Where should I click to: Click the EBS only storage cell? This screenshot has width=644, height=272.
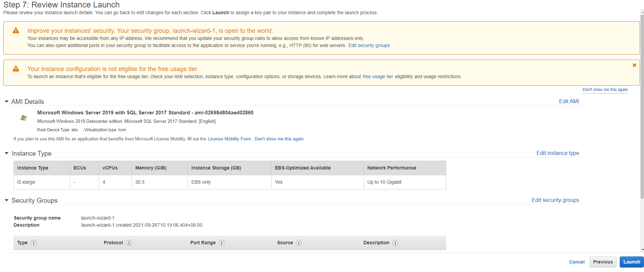229,182
